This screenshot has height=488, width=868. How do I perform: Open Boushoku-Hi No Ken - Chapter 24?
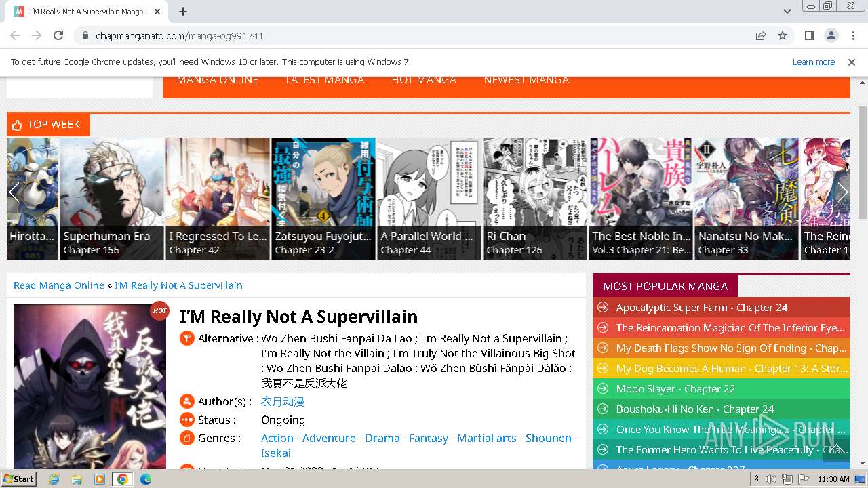tap(695, 409)
